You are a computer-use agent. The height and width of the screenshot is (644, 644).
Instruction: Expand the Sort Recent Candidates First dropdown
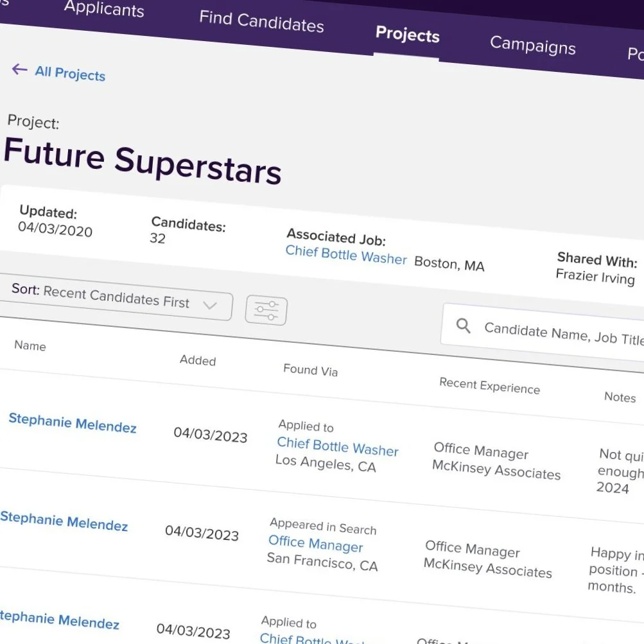click(115, 298)
